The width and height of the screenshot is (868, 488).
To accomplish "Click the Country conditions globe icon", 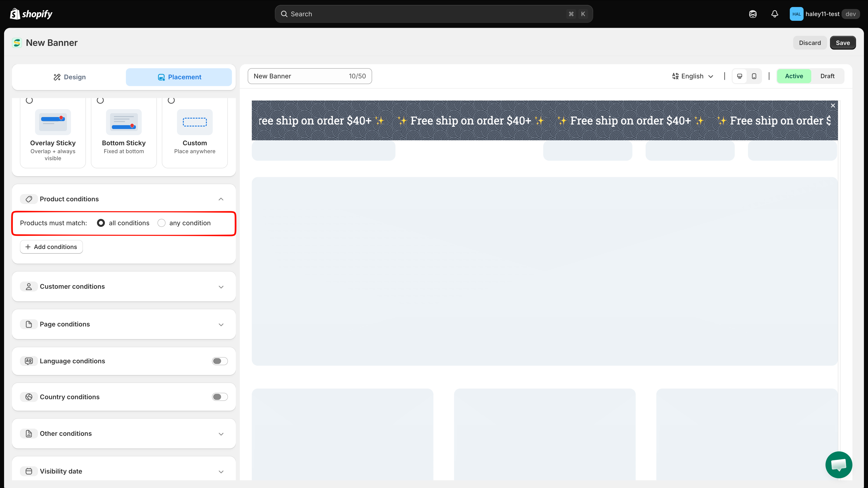I will 29,397.
